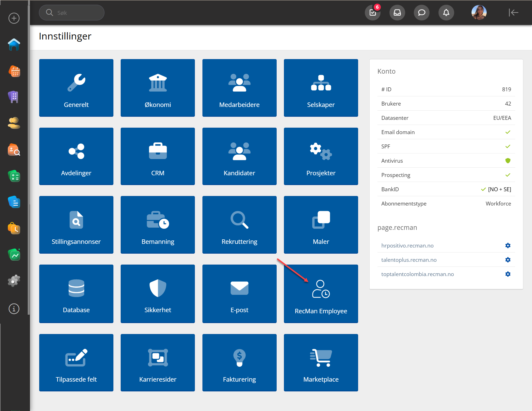Follow the talentoplus.recman.no link
The width and height of the screenshot is (532, 411).
[409, 260]
